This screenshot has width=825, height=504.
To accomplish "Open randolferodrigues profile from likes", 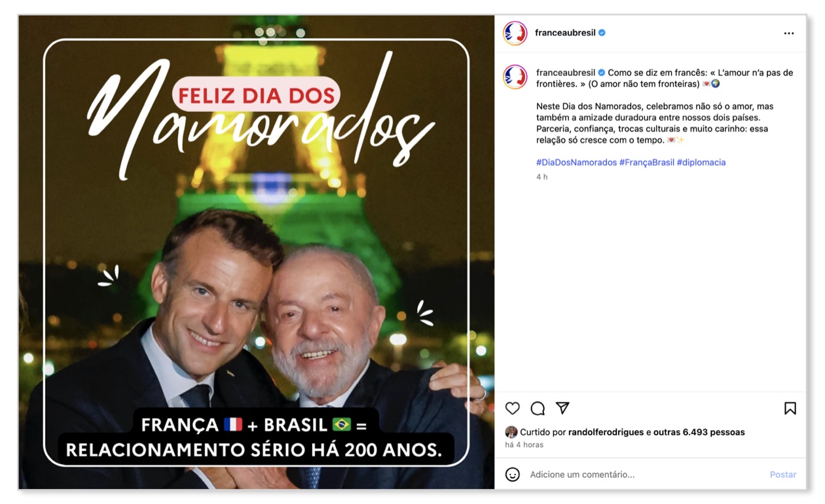I will point(606,432).
